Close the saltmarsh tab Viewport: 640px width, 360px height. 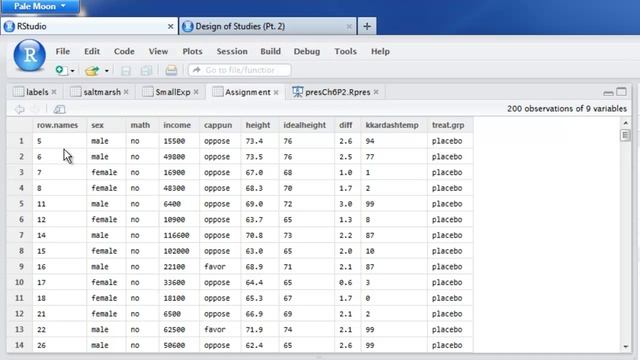pos(126,92)
